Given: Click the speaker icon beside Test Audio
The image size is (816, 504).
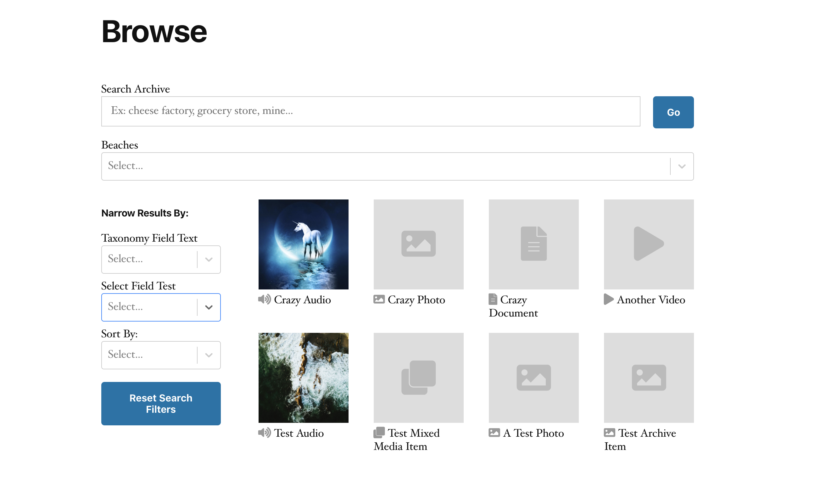Looking at the screenshot, I should (265, 433).
